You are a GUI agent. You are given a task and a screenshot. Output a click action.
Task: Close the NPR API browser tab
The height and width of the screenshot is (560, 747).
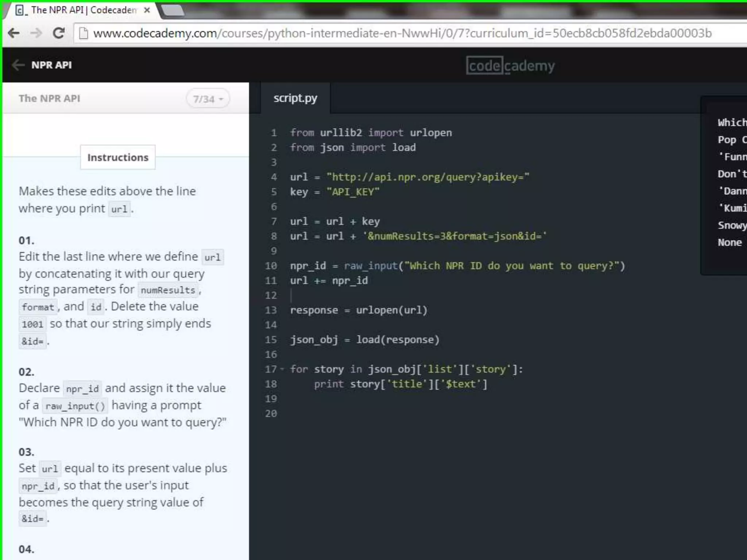point(147,10)
